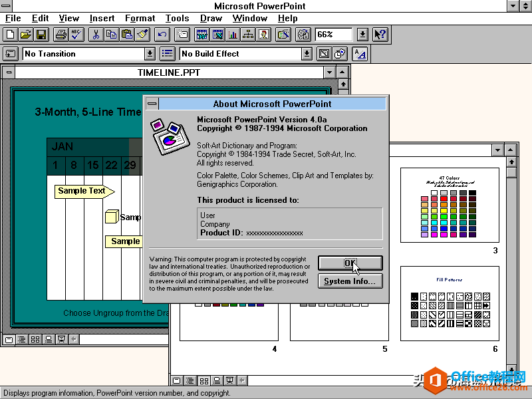Open the Draw menu
This screenshot has height=399, width=532.
pyautogui.click(x=211, y=18)
